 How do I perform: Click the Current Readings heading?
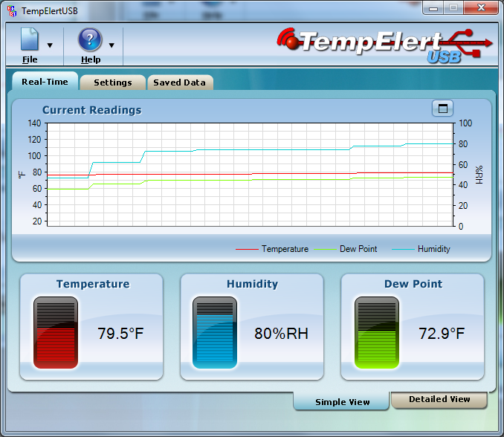pos(92,110)
